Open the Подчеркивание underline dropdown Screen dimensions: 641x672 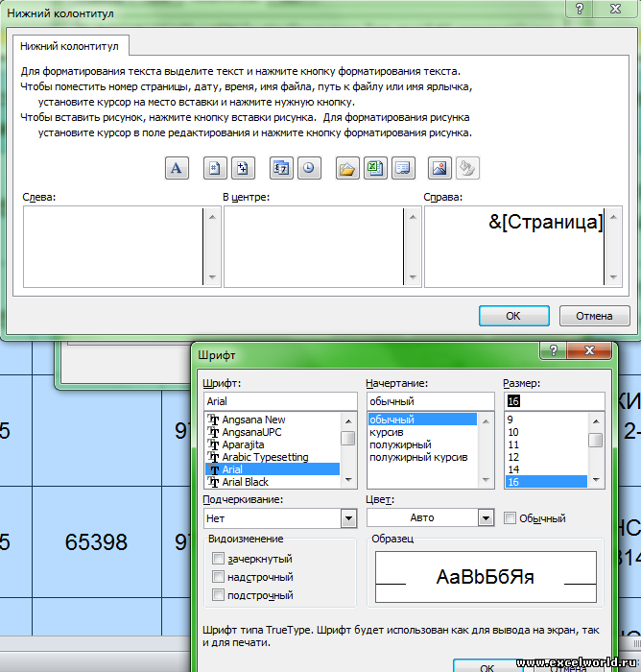pos(347,518)
